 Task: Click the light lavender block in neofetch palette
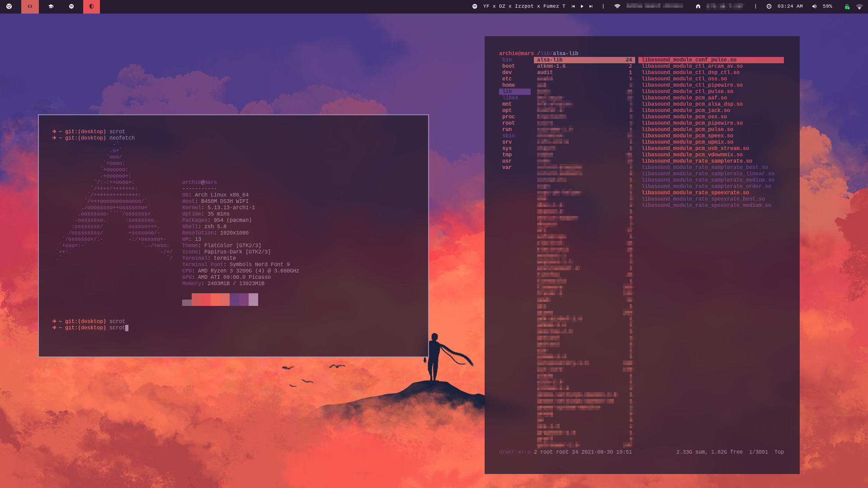coord(253,300)
